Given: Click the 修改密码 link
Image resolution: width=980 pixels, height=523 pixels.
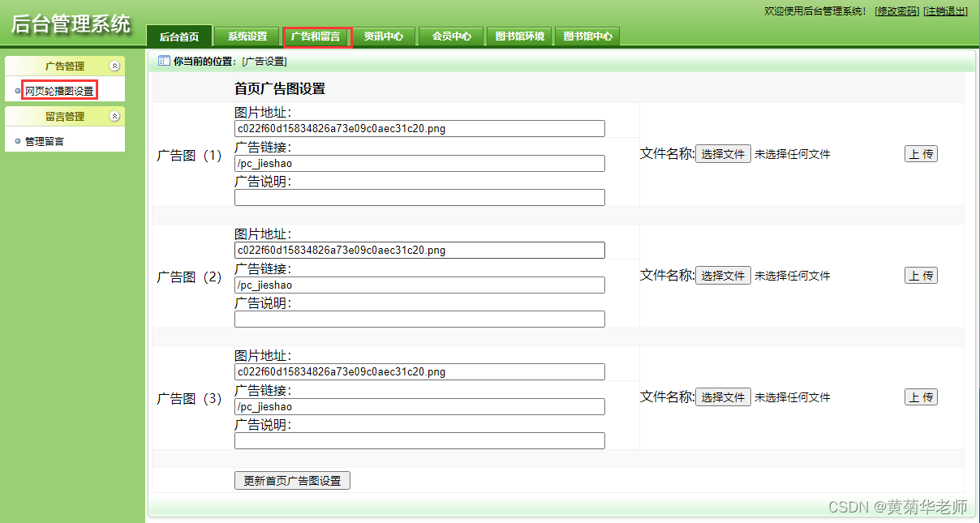Looking at the screenshot, I should [897, 11].
